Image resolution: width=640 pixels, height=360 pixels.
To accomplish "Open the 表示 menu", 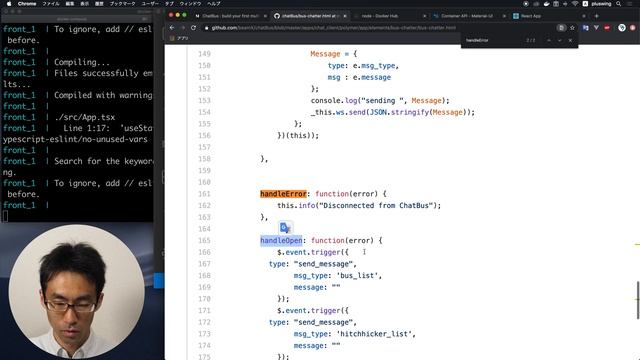I will tap(84, 3).
